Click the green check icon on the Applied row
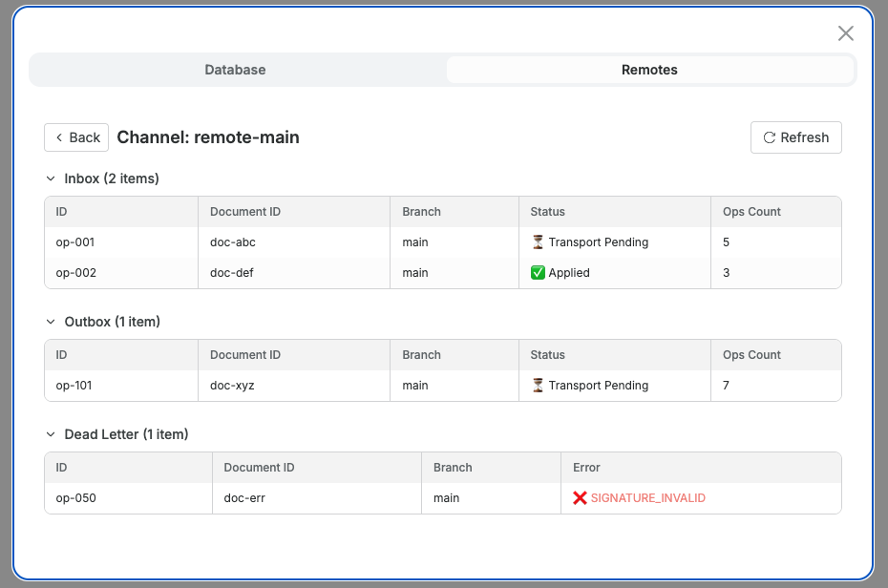This screenshot has height=588, width=888. point(539,272)
